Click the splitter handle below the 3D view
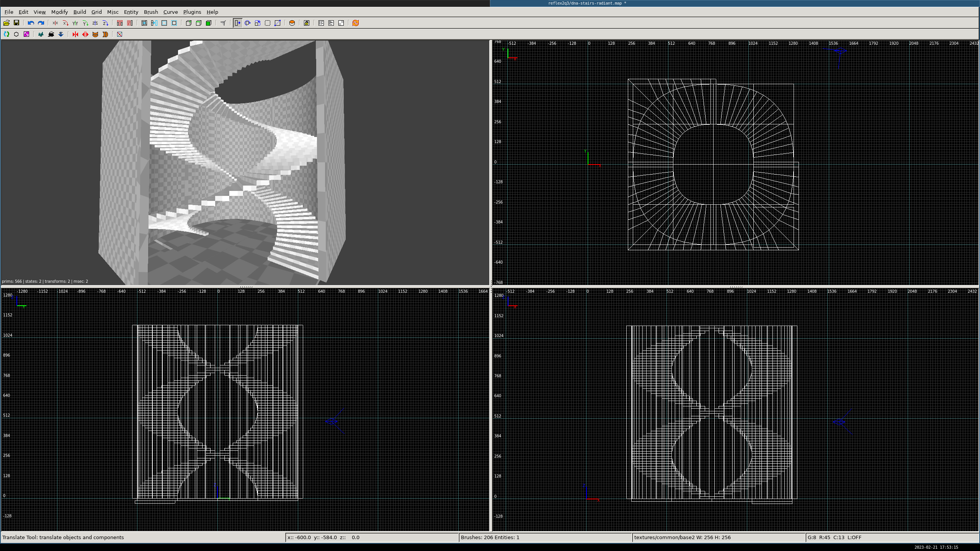Viewport: 980px width, 551px height. 245,287
